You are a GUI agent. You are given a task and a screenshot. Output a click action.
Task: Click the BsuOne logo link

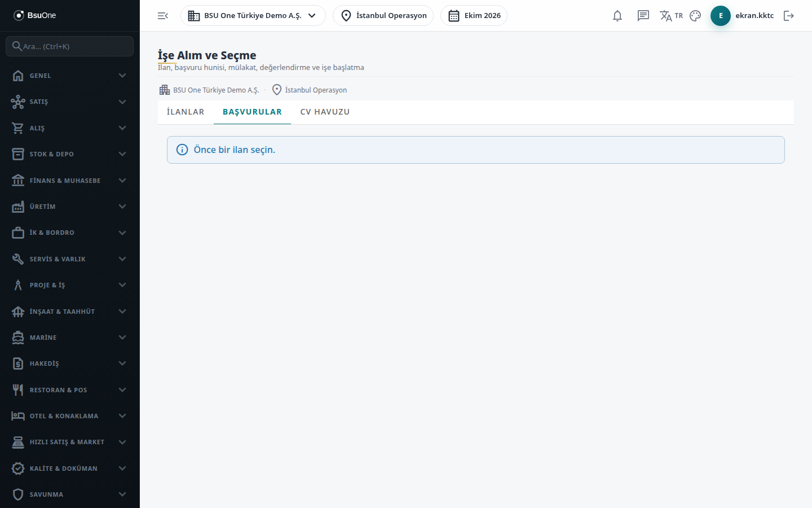(x=35, y=15)
